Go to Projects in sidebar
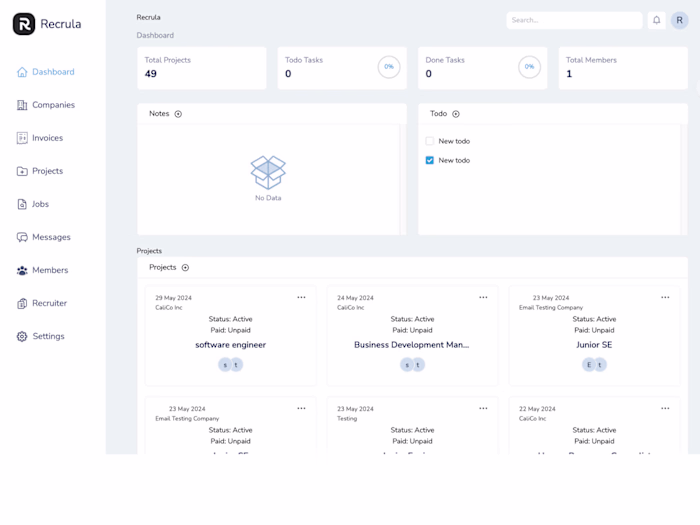Screen dimensions: 700x525 pyautogui.click(x=47, y=171)
